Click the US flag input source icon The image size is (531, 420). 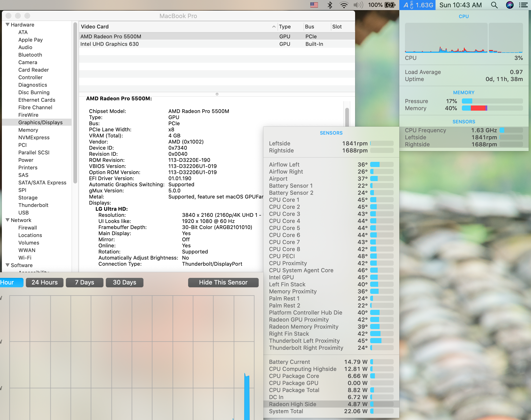tap(314, 5)
